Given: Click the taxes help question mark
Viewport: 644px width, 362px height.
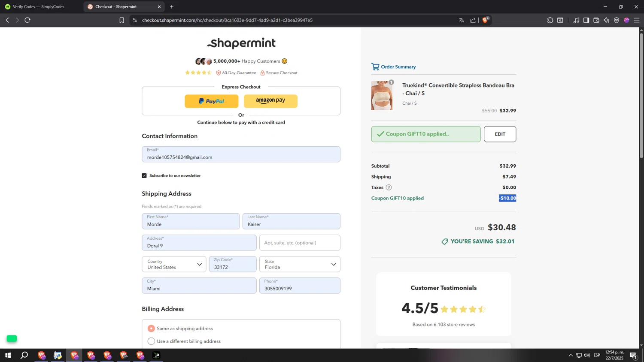Looking at the screenshot, I should (389, 187).
